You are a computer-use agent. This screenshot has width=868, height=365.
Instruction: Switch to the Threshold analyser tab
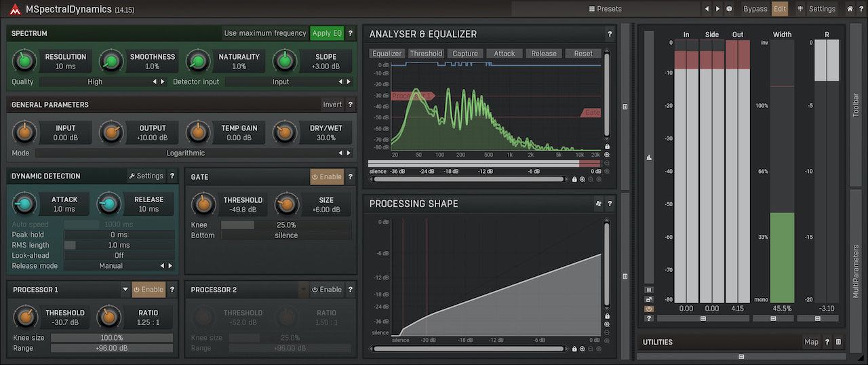(426, 54)
